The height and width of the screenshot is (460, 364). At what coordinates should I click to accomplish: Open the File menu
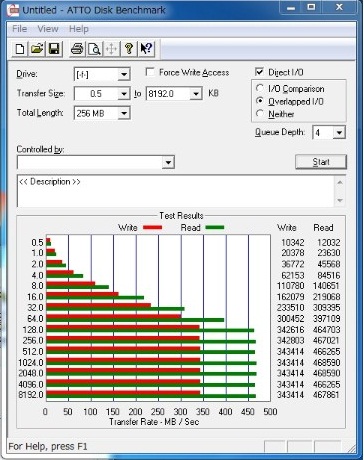point(19,29)
